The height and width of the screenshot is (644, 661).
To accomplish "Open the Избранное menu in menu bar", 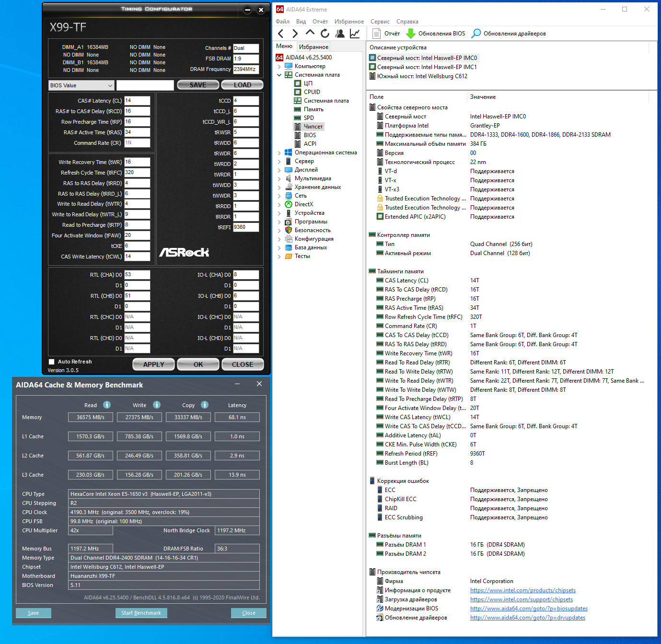I will point(349,22).
